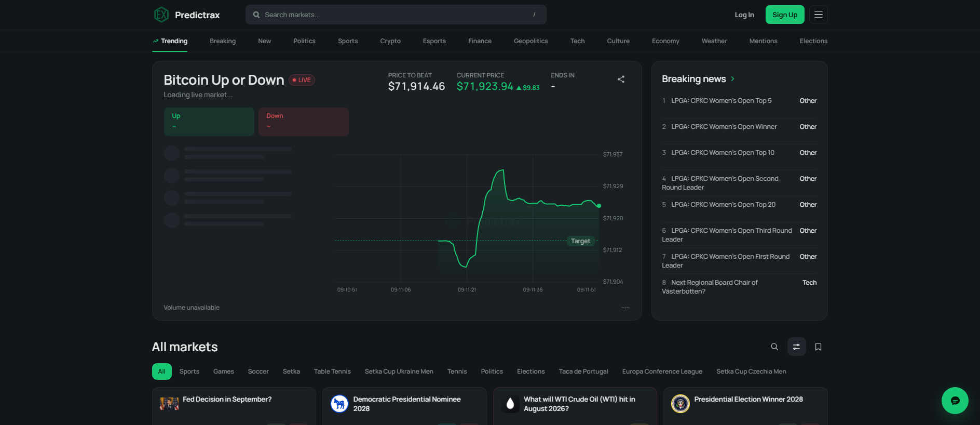Go to the Mentions tab

(764, 41)
